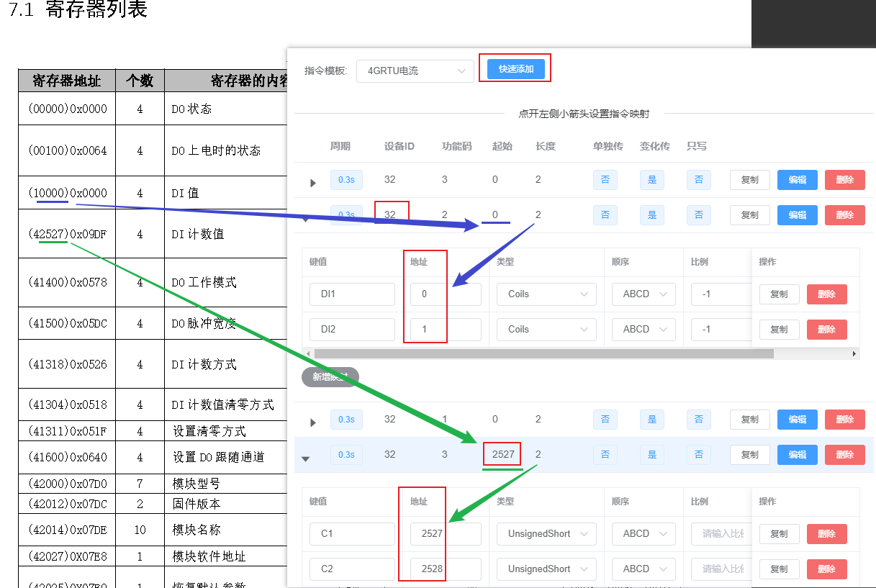Expand function code 1 row arrow

tap(312, 422)
